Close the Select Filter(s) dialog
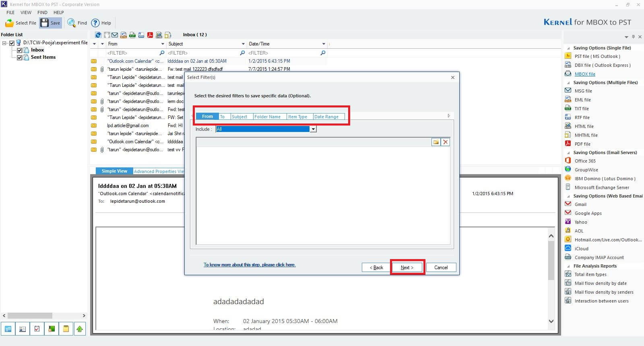Viewport: 644px width, 346px height. tap(452, 77)
